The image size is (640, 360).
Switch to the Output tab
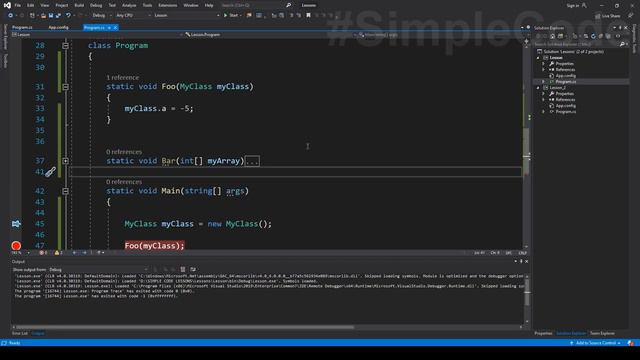pyautogui.click(x=38, y=333)
